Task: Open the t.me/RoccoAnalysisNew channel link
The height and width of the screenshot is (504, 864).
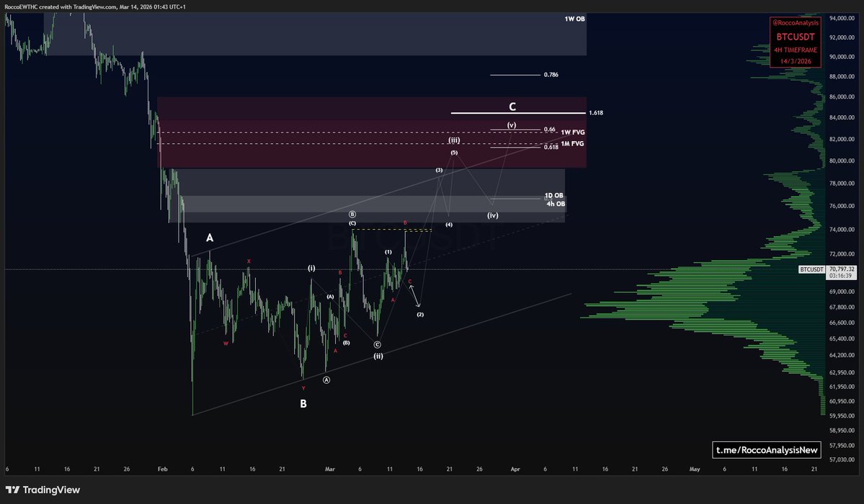Action: [x=766, y=449]
